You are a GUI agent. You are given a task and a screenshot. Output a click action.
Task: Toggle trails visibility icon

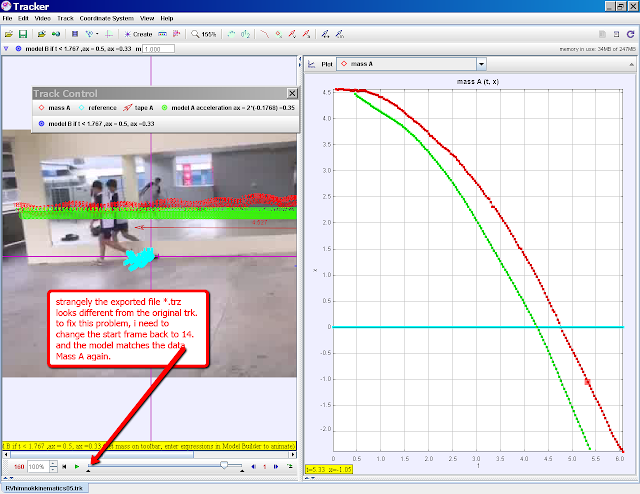(x=231, y=34)
